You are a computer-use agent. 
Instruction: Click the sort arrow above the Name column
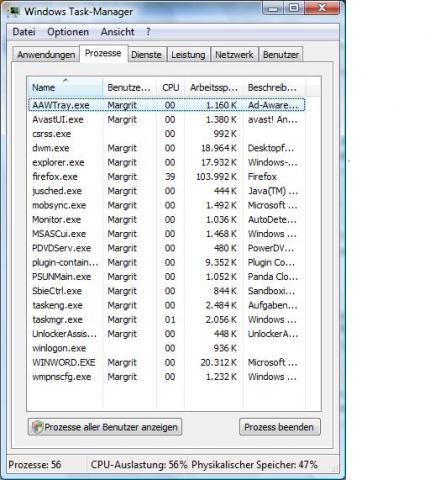tap(65, 80)
